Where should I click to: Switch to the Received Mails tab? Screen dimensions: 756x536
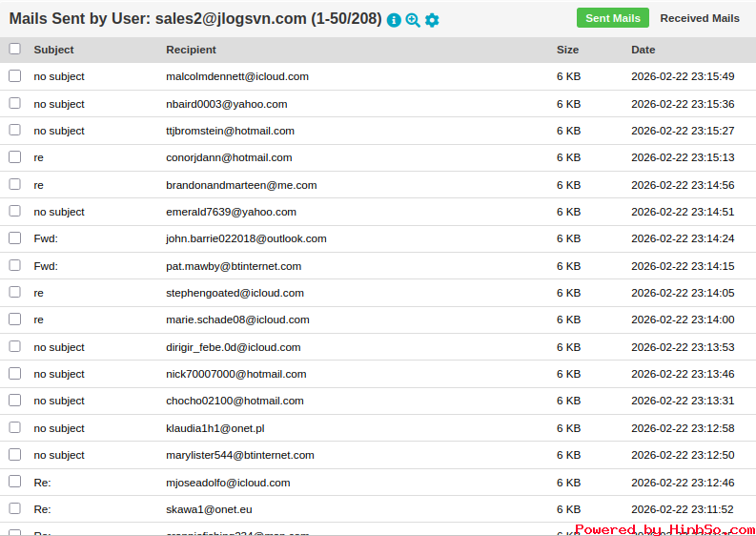699,18
